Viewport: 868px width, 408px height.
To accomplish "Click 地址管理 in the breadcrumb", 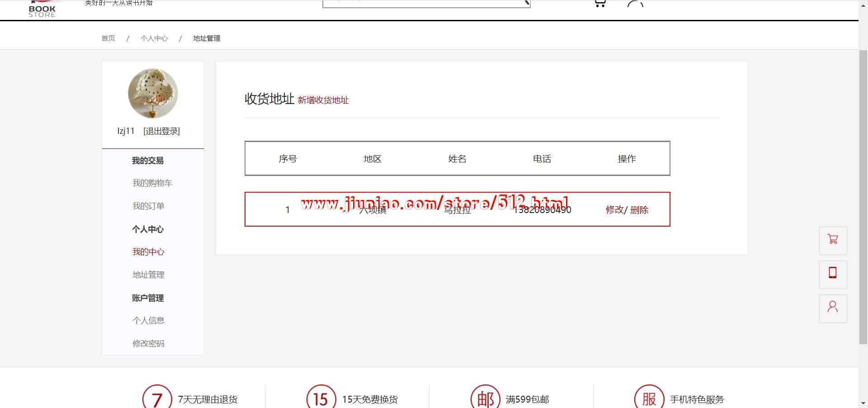I will pos(207,38).
